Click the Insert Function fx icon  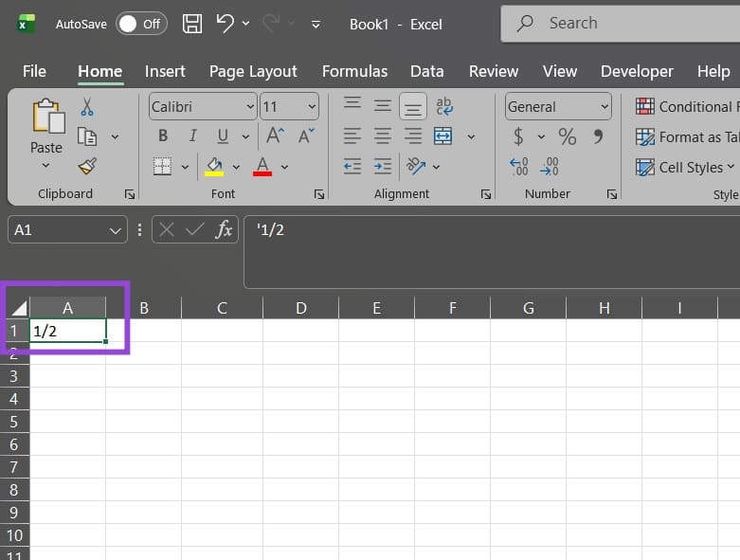(x=225, y=229)
